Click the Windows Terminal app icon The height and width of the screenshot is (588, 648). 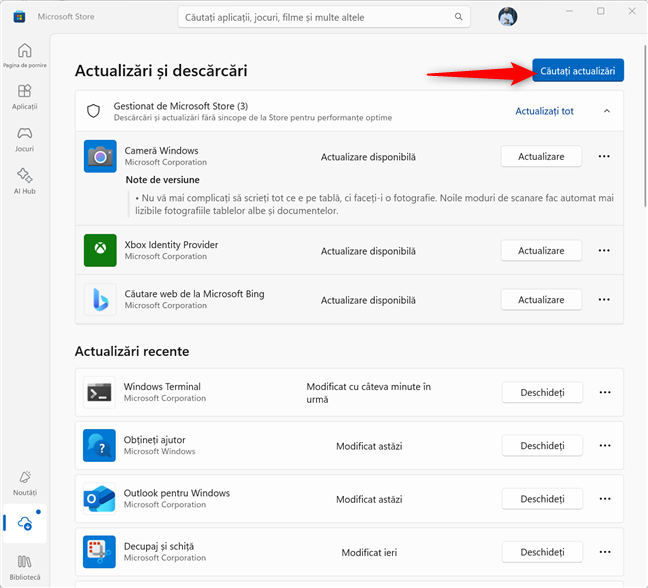(100, 392)
